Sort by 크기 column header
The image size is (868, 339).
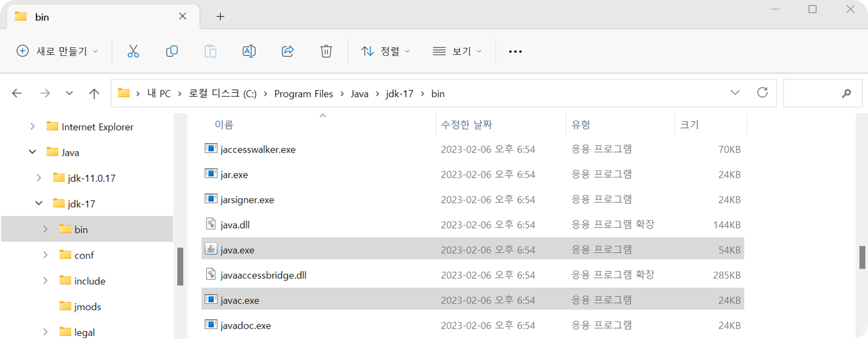[690, 125]
